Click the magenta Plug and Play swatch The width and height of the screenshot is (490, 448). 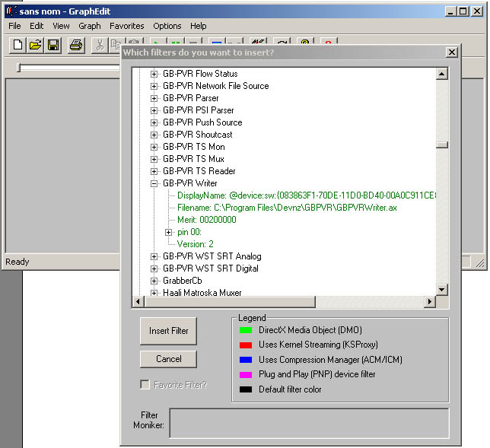click(245, 374)
